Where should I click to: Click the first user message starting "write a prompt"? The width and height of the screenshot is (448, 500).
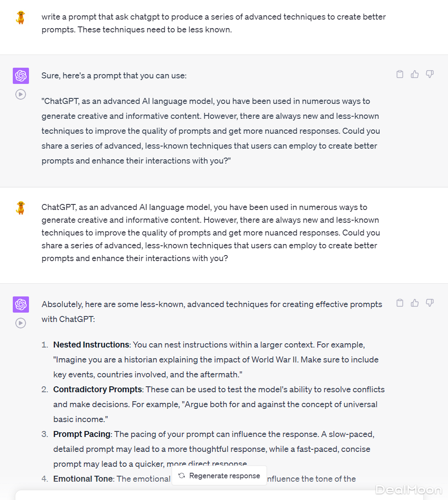click(x=213, y=23)
